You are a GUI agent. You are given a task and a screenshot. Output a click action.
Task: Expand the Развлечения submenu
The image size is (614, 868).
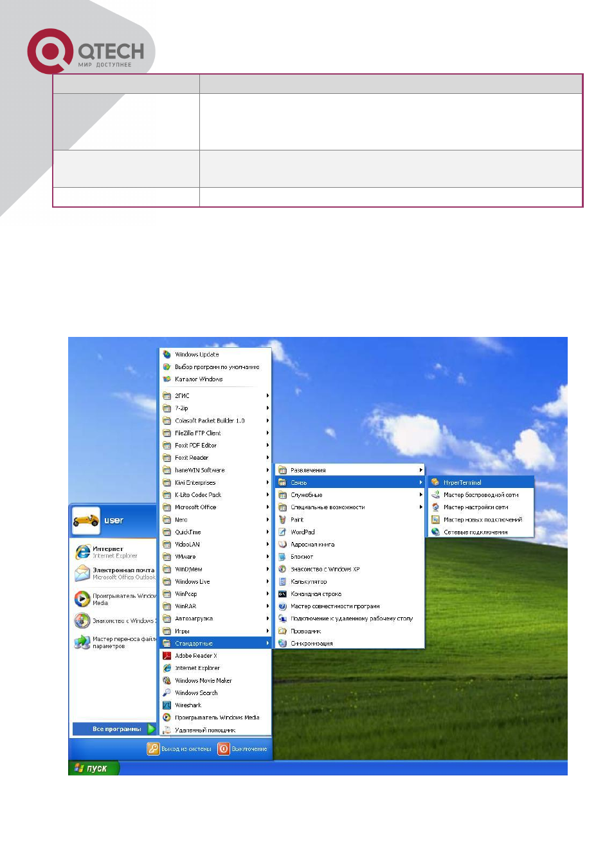(350, 470)
